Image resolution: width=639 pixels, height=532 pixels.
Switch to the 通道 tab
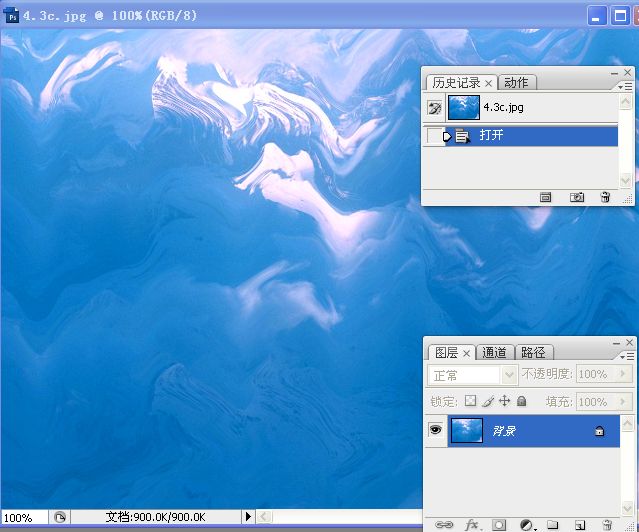495,352
